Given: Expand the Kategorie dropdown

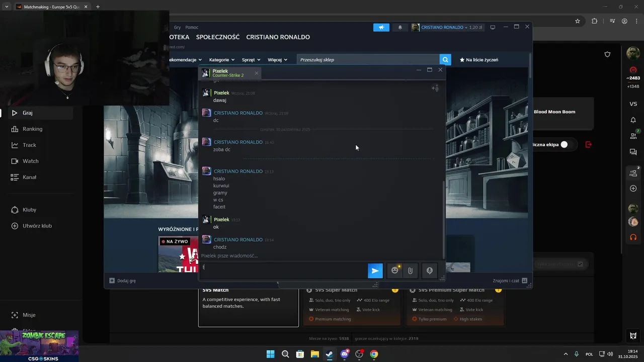Looking at the screenshot, I should (x=222, y=59).
